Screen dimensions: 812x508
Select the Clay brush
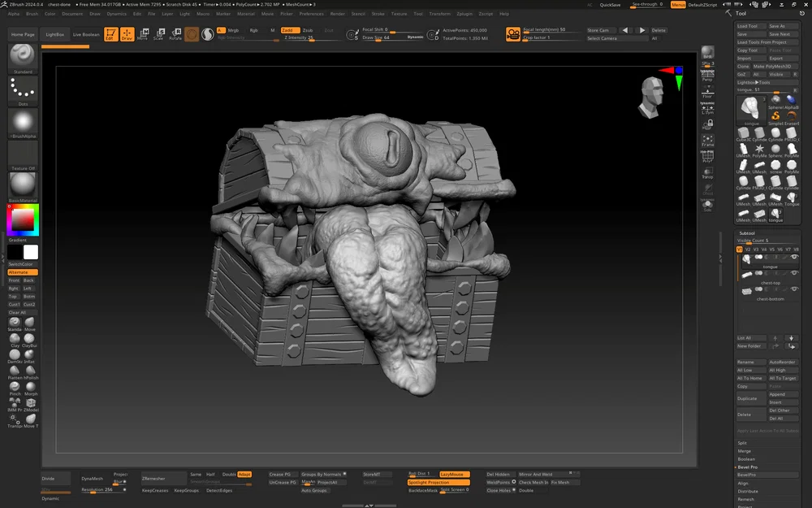click(x=15, y=340)
